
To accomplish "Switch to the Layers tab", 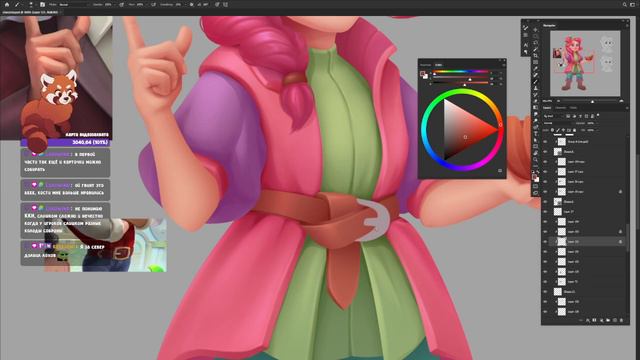I will click(547, 108).
